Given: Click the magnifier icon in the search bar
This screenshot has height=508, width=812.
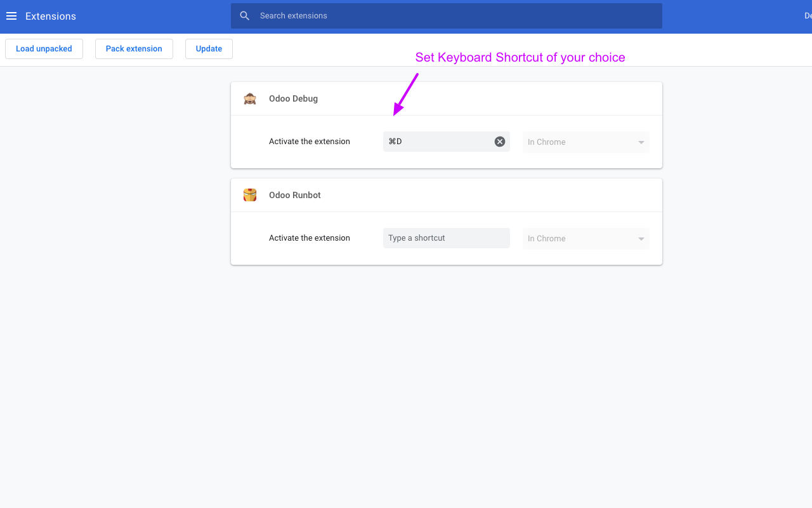Looking at the screenshot, I should (245, 16).
